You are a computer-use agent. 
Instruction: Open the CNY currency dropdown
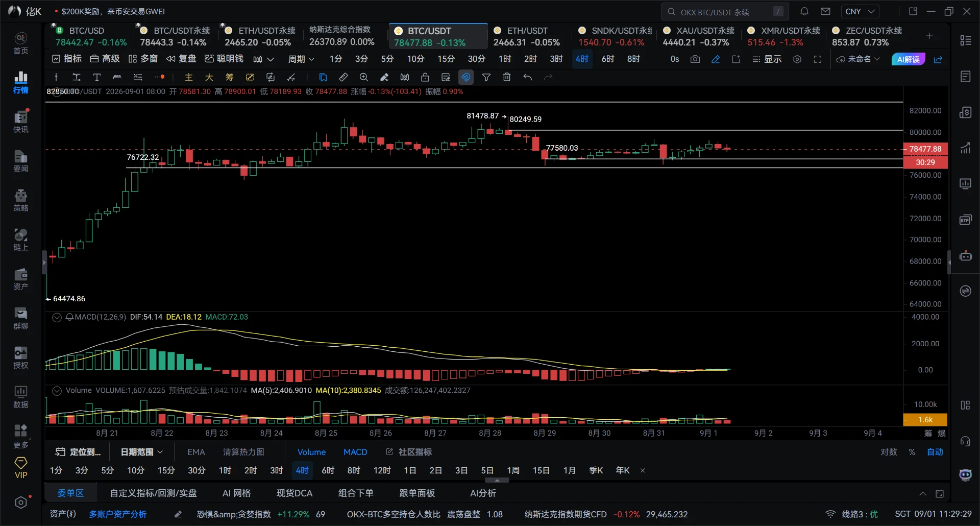pos(860,11)
